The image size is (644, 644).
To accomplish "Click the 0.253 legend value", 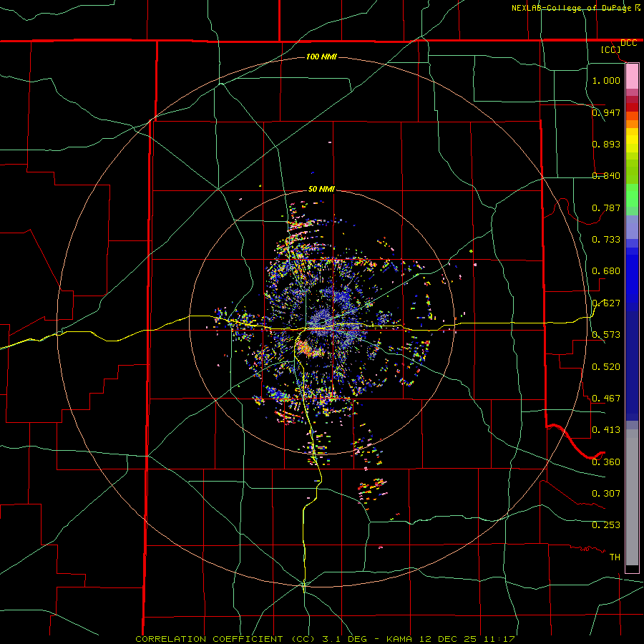I will [x=606, y=525].
